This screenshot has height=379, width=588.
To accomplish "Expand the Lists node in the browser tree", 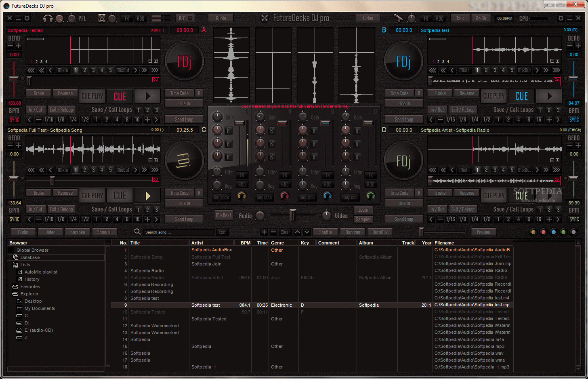I will tap(25, 265).
